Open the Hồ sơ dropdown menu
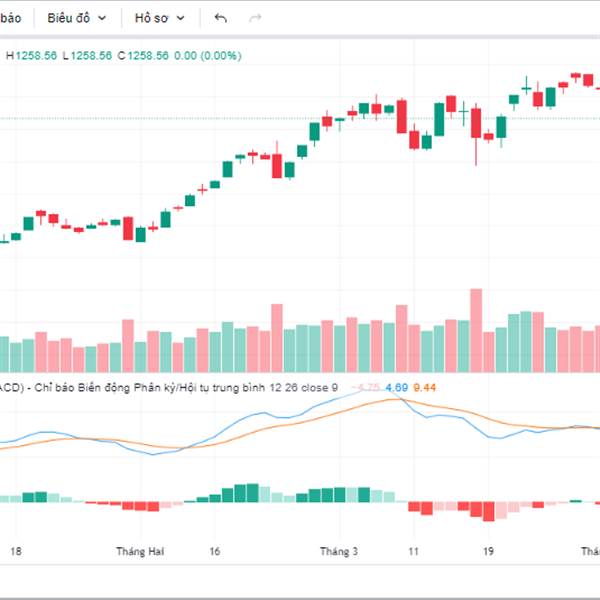 pos(160,18)
